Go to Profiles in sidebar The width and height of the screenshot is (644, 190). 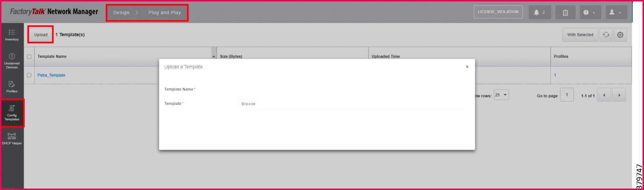coord(12,87)
